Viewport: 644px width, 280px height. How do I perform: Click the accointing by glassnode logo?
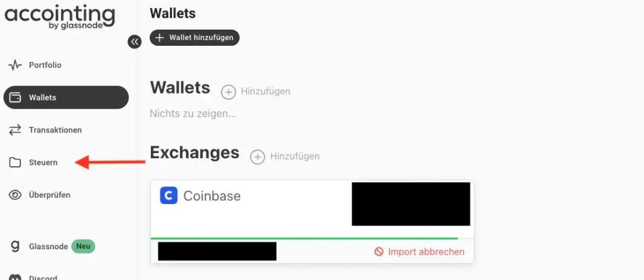[60, 17]
